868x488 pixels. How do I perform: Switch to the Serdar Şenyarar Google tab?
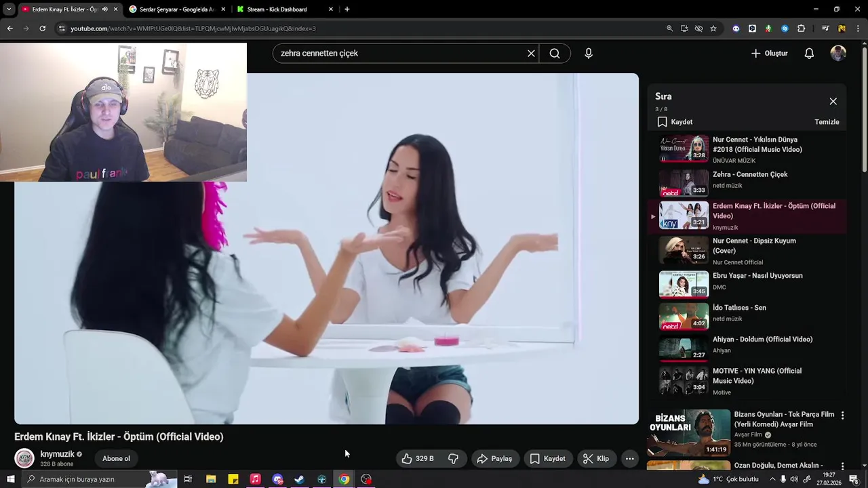point(176,9)
